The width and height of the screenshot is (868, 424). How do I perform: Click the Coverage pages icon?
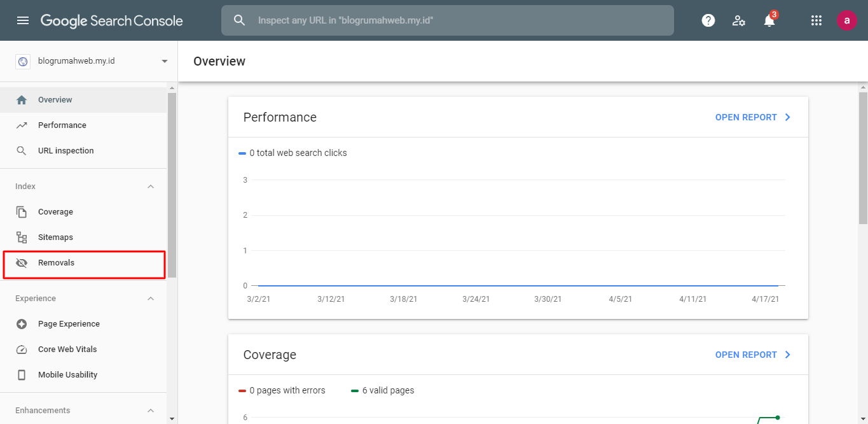pyautogui.click(x=22, y=212)
